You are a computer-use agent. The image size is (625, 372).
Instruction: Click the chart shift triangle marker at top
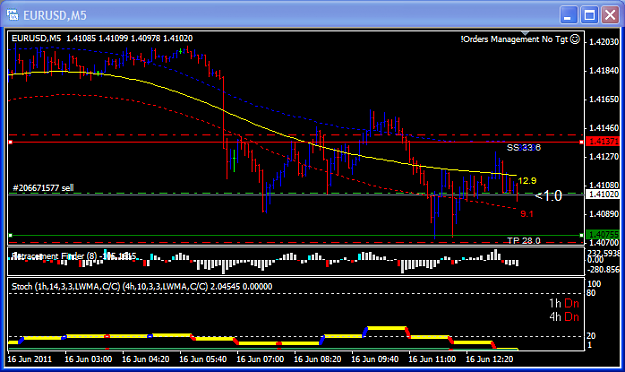click(525, 33)
